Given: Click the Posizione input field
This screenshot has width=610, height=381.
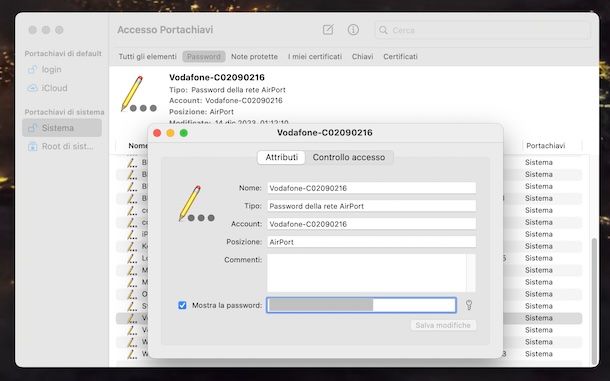Looking at the screenshot, I should (x=372, y=242).
